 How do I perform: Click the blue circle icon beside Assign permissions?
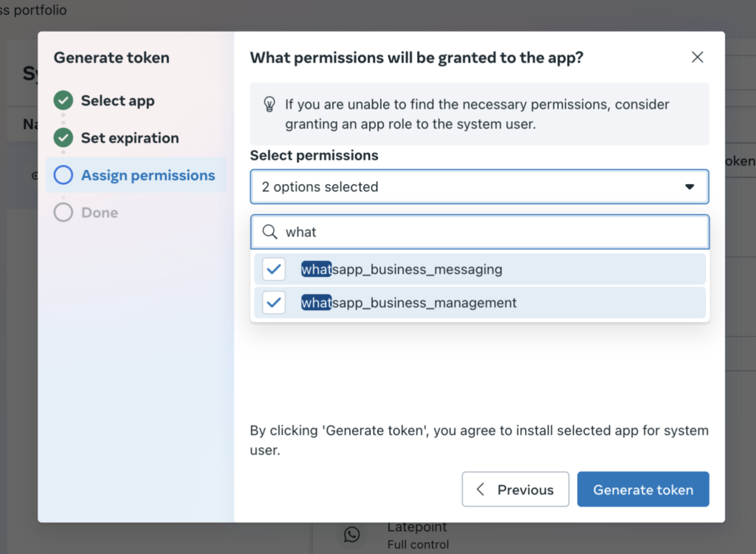(63, 175)
